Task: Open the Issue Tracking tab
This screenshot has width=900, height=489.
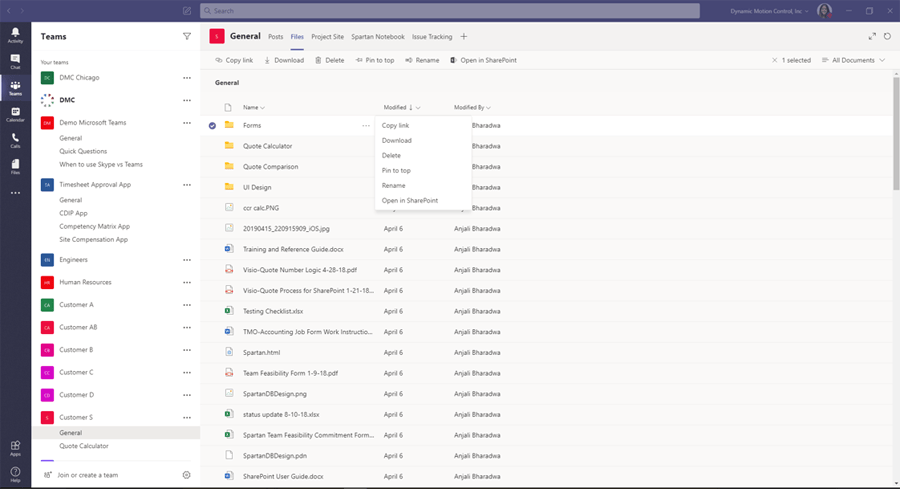Action: pos(432,37)
